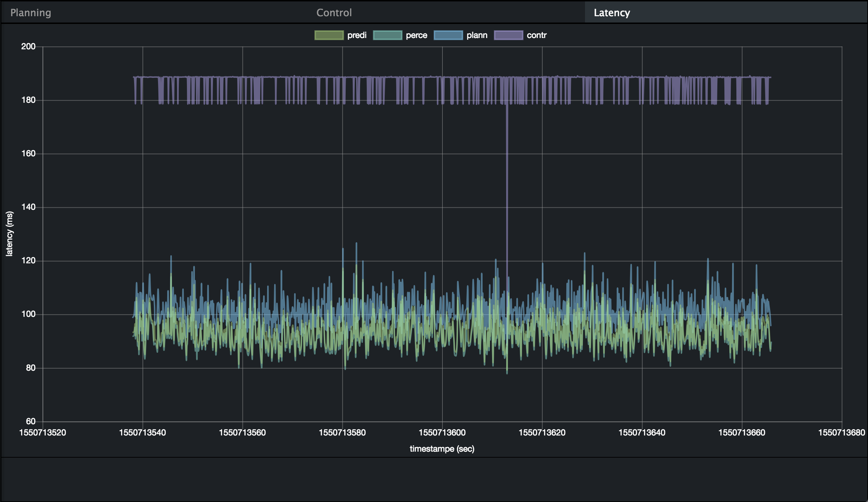Viewport: 868px width, 502px height.
Task: Click the 1550713660 x-axis label
Action: click(742, 433)
